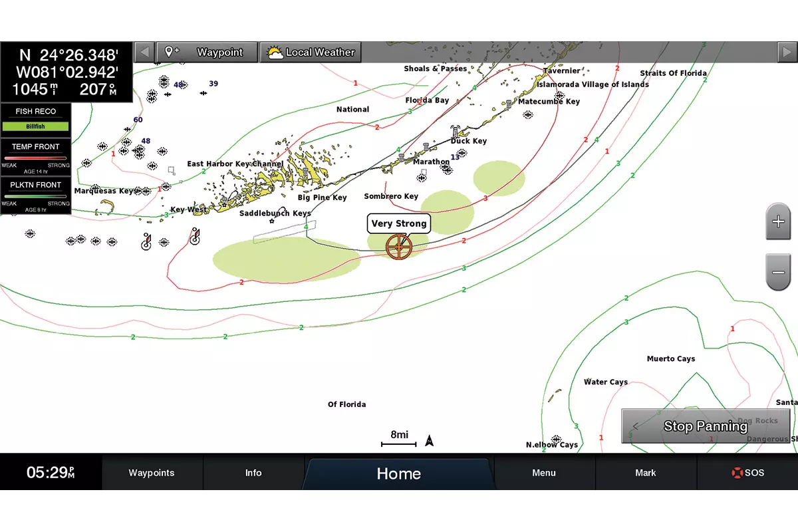This screenshot has width=798, height=532.
Task: Click the FISH RECO panel heading
Action: (x=36, y=111)
